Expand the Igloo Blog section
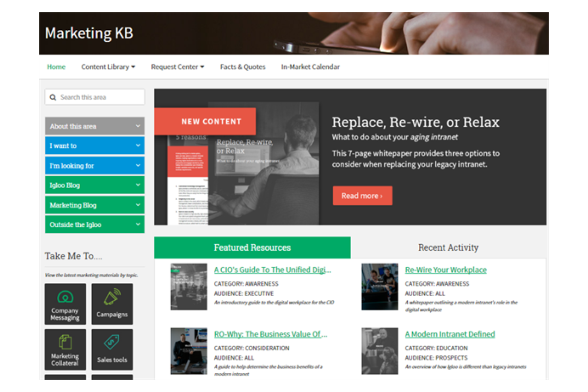This screenshot has height=392, width=588. [95, 185]
